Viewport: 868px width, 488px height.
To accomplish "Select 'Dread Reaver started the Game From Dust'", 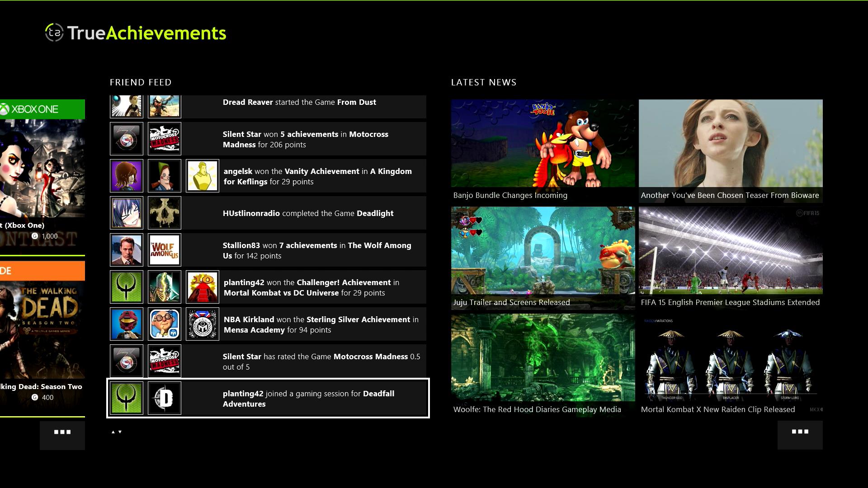I will click(299, 102).
